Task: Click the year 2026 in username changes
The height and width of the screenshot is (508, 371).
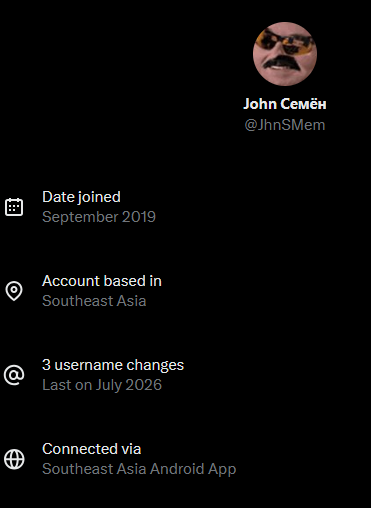Action: coord(144,385)
